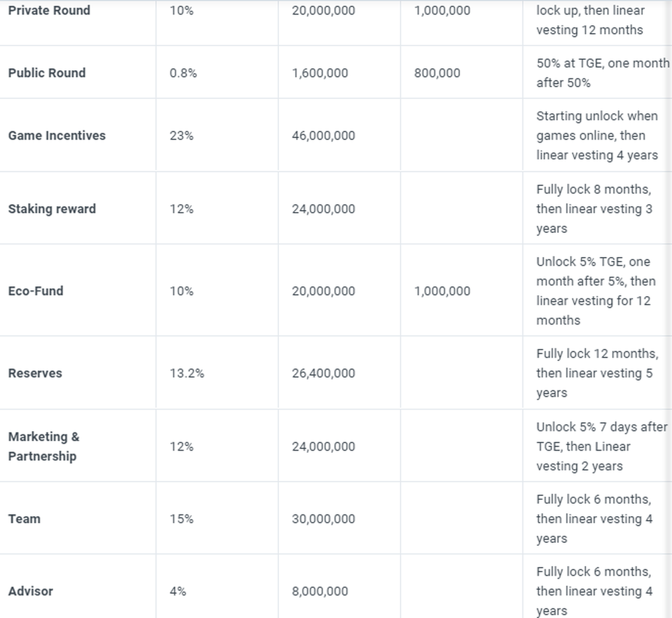Click the Game Incentives row label
The height and width of the screenshot is (618, 672).
coord(57,135)
